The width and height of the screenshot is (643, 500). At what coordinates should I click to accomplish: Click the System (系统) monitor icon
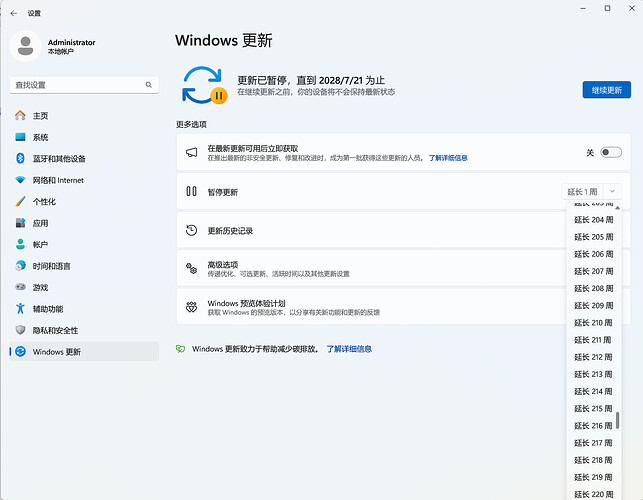click(20, 137)
